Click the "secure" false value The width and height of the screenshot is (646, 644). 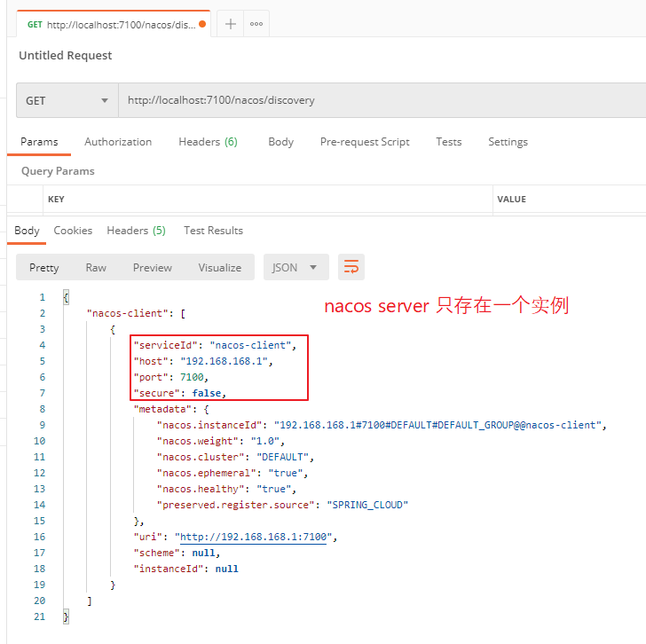207,393
